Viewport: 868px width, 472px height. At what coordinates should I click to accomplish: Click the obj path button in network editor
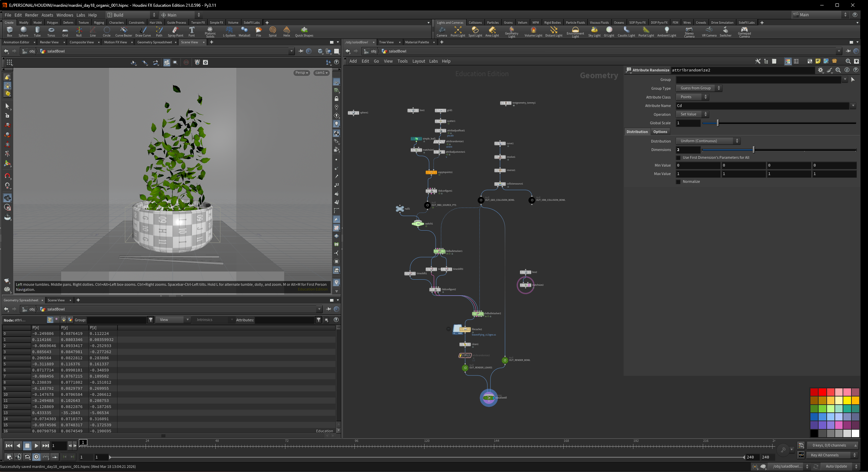[x=370, y=51]
